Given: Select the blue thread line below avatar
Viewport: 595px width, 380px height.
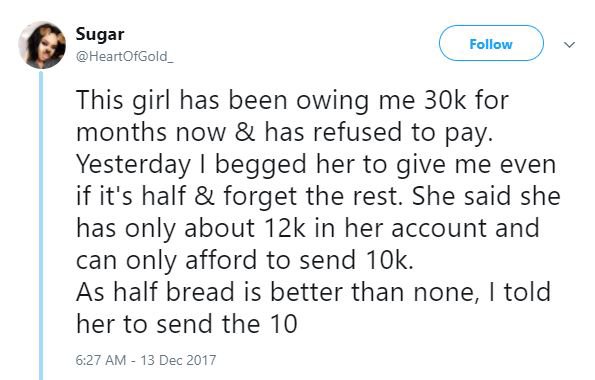Looking at the screenshot, I should click(41, 225).
